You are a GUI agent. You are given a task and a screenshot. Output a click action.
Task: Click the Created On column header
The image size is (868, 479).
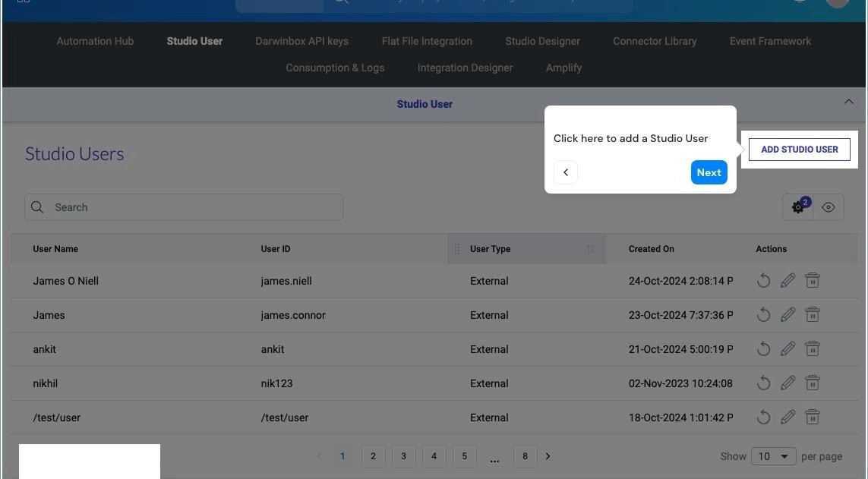point(651,249)
